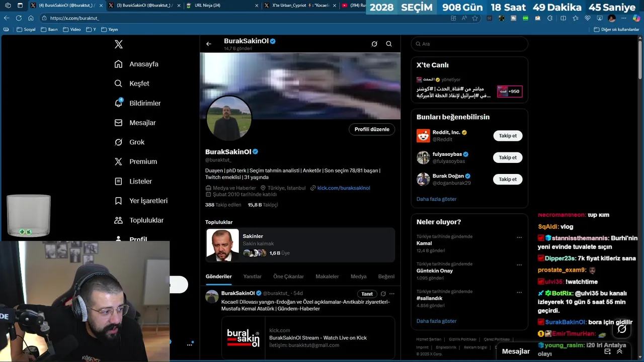
Task: Click the Grok icon on the post
Action: click(x=383, y=294)
